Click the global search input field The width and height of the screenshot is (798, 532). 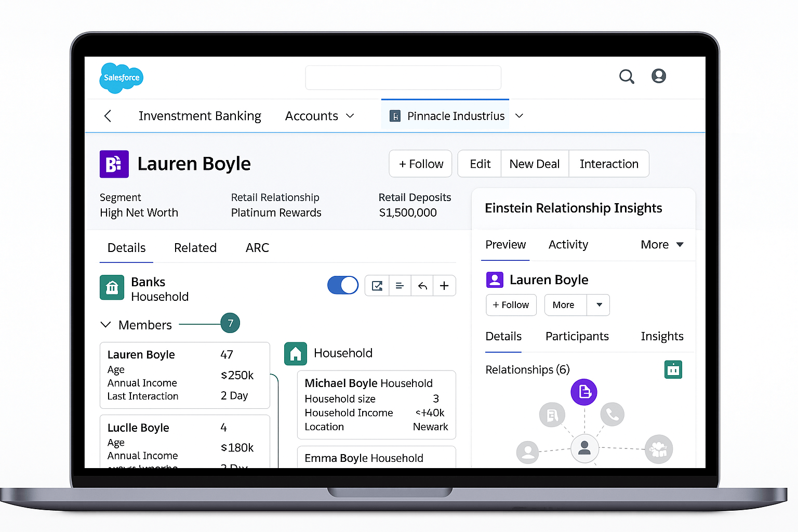coord(403,78)
